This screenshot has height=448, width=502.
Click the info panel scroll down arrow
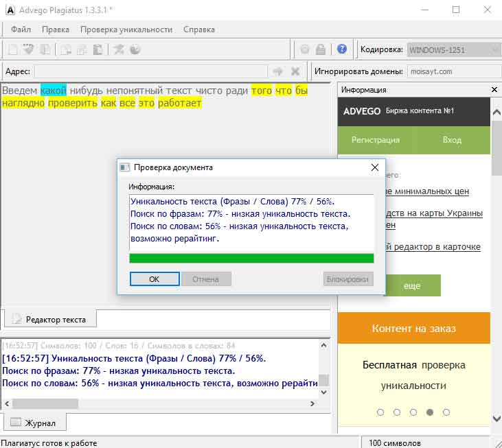[x=497, y=418]
